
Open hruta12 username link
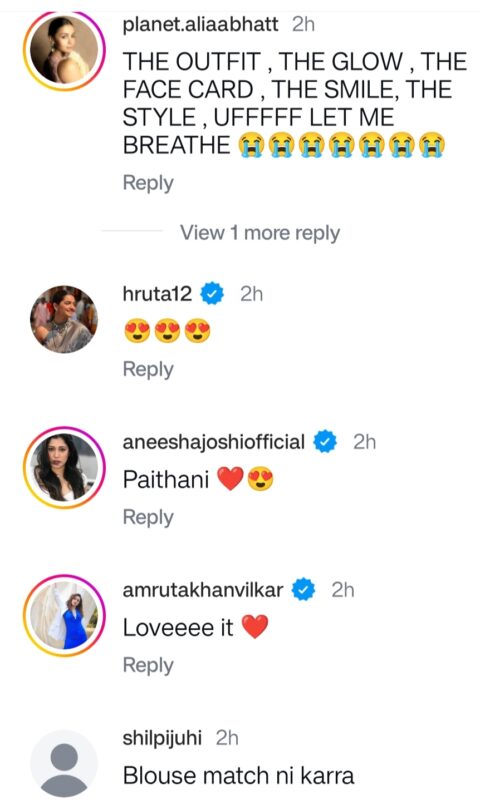[x=158, y=294]
